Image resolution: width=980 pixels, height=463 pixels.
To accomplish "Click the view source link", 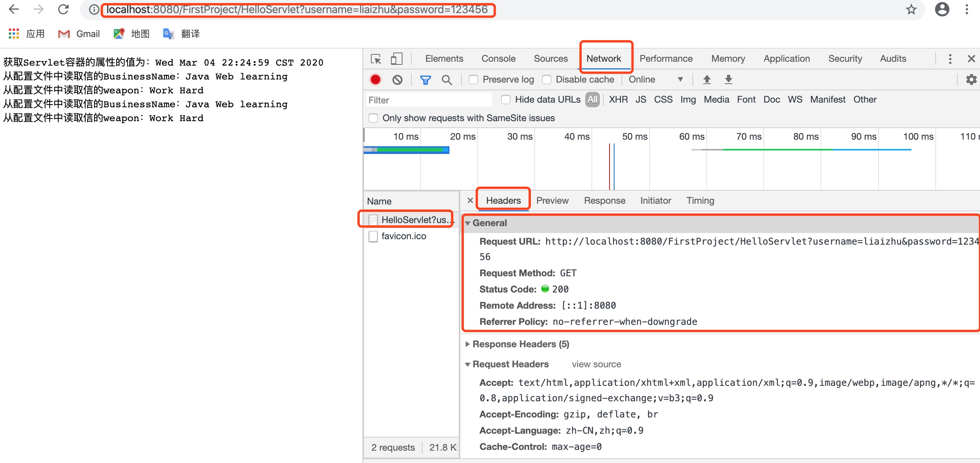I will [x=596, y=364].
